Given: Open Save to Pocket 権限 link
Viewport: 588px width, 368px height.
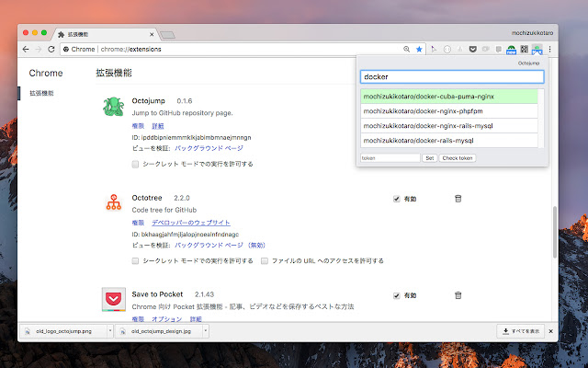Looking at the screenshot, I should [138, 319].
